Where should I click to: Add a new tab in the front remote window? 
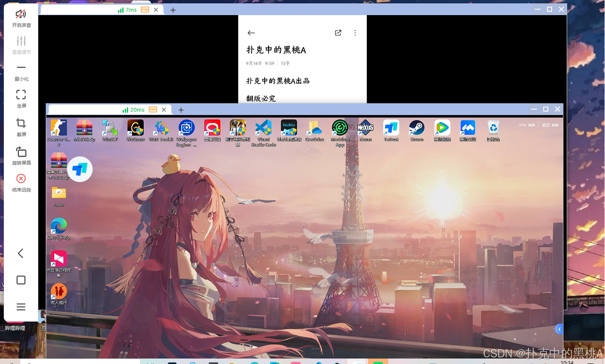[x=181, y=110]
